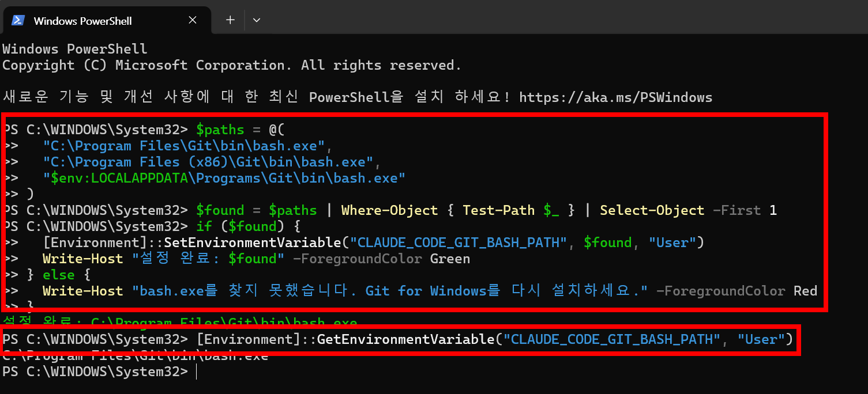
Task: Click the Test-Path command word
Action: pyautogui.click(x=499, y=210)
